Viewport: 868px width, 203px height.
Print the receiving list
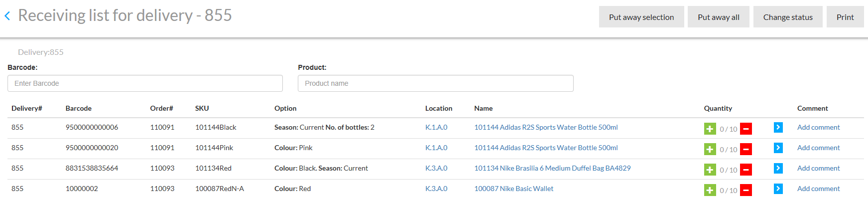(845, 17)
